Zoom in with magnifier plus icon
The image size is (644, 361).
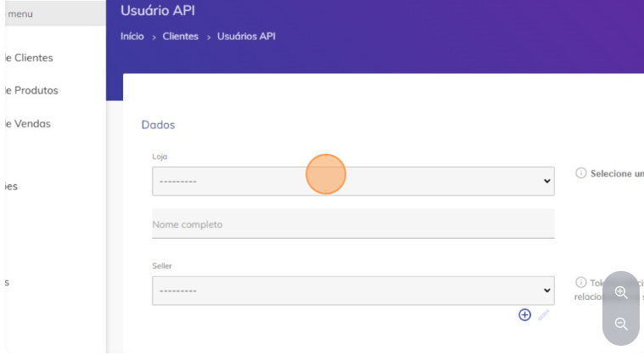click(621, 292)
